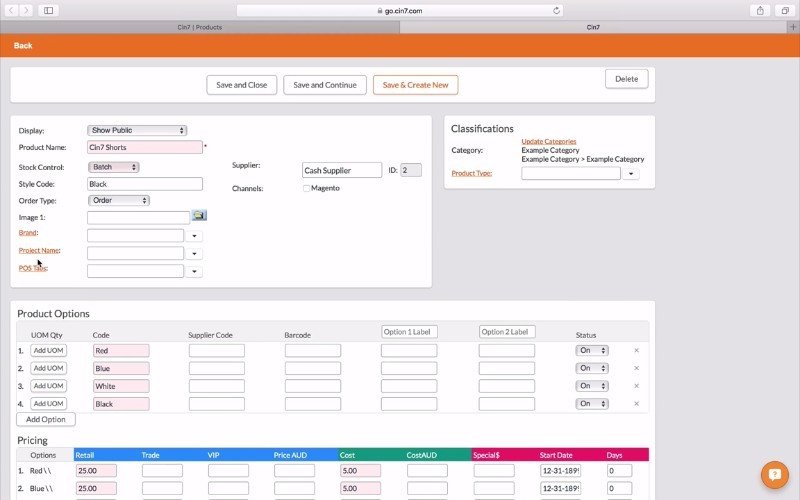Open the Update Categories link
The width and height of the screenshot is (800, 500).
click(x=548, y=141)
